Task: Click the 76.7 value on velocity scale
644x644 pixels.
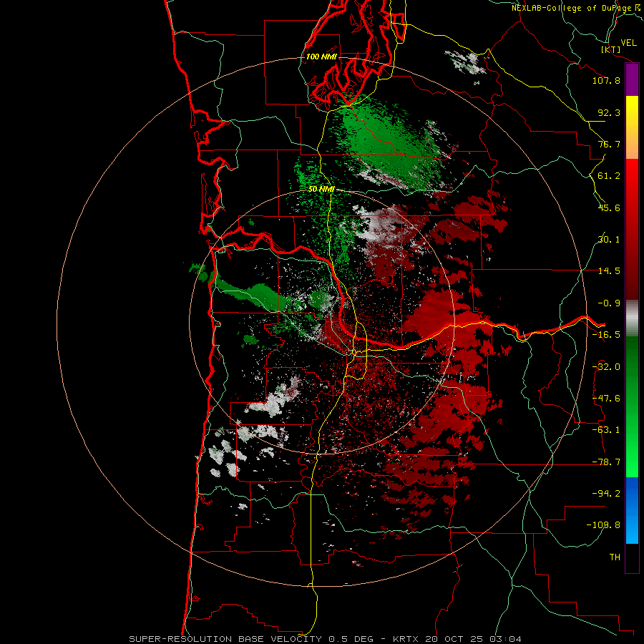Action: [x=609, y=144]
